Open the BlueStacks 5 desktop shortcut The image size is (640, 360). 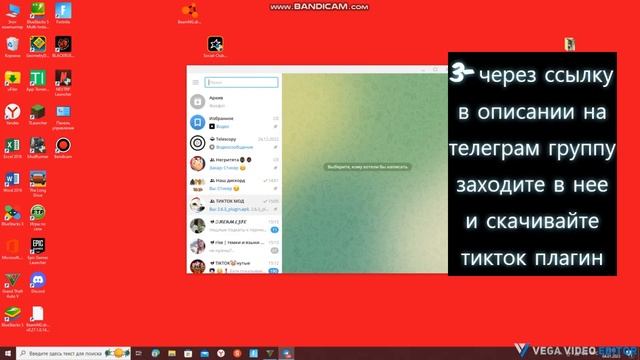coord(12,317)
